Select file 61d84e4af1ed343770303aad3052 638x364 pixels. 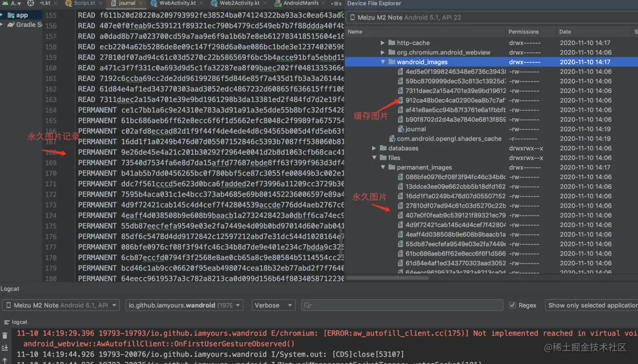tap(455, 263)
